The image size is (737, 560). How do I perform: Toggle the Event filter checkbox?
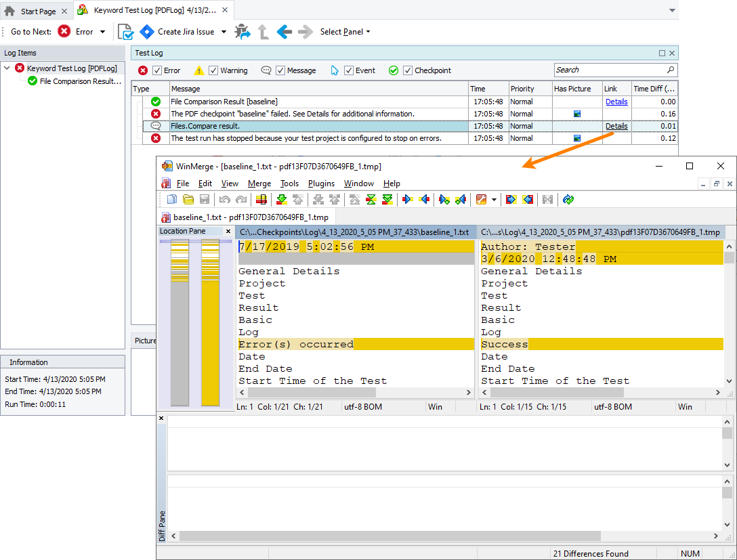[x=350, y=70]
